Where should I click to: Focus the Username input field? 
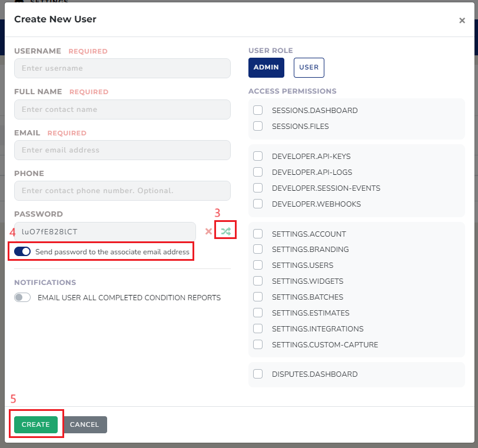point(122,68)
